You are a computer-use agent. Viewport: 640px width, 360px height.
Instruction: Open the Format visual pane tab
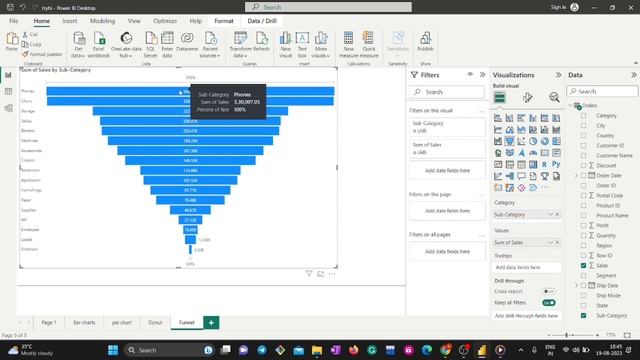pyautogui.click(x=527, y=98)
